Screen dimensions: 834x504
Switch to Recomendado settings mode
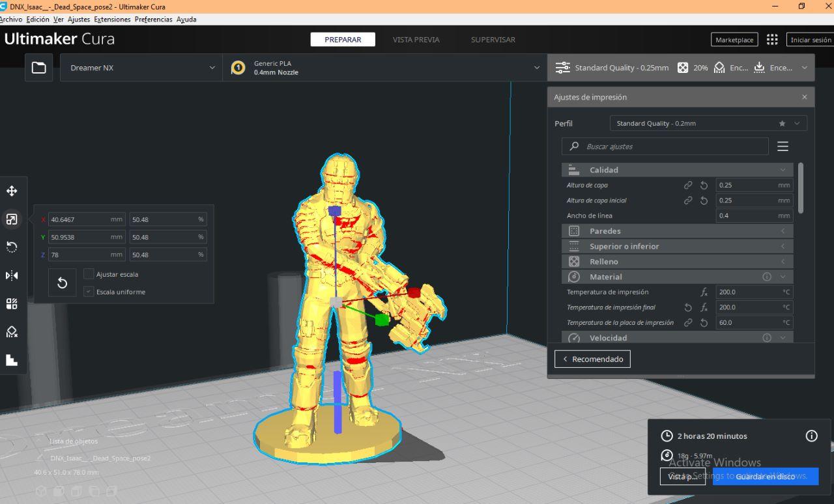[x=592, y=359]
